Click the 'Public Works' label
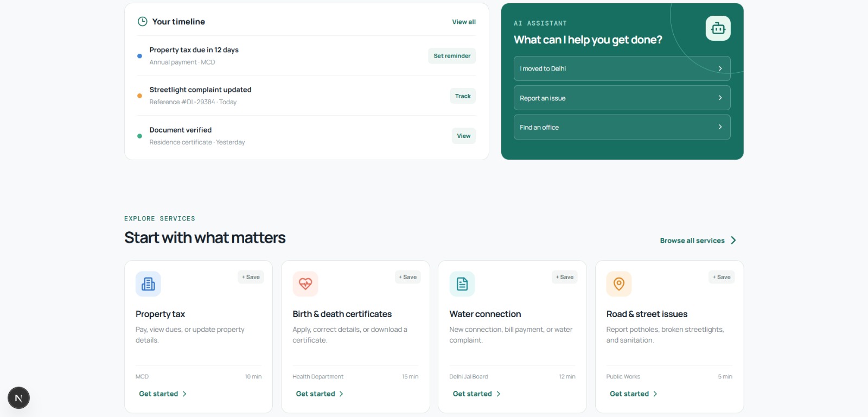 pos(623,377)
